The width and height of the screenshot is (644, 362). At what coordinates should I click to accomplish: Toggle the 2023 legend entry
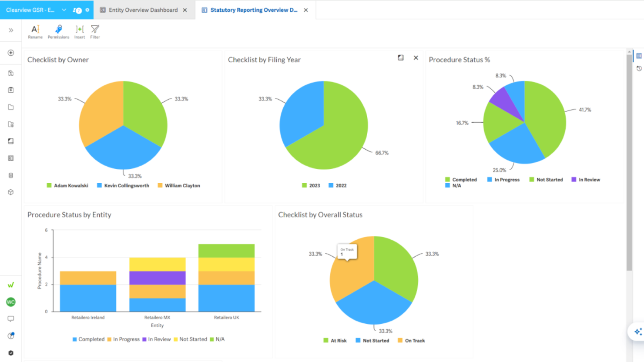click(x=311, y=185)
